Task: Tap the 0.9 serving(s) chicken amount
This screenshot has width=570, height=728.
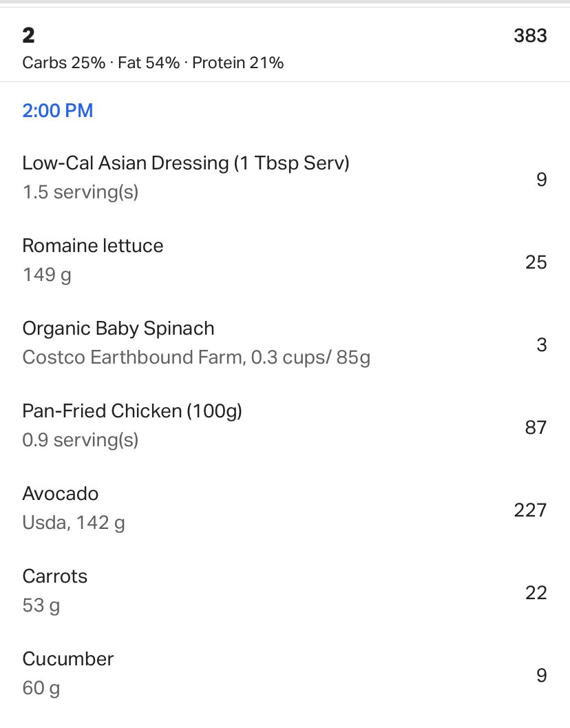Action: (81, 440)
